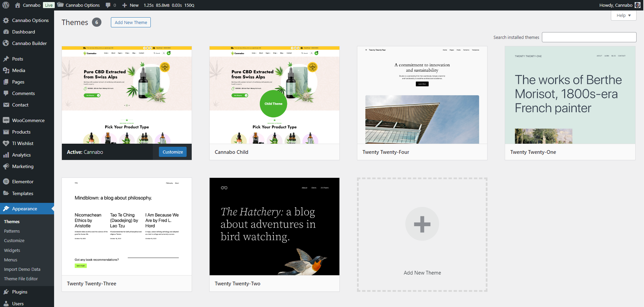
Task: Click the Templates folder icon
Action: pos(6,193)
